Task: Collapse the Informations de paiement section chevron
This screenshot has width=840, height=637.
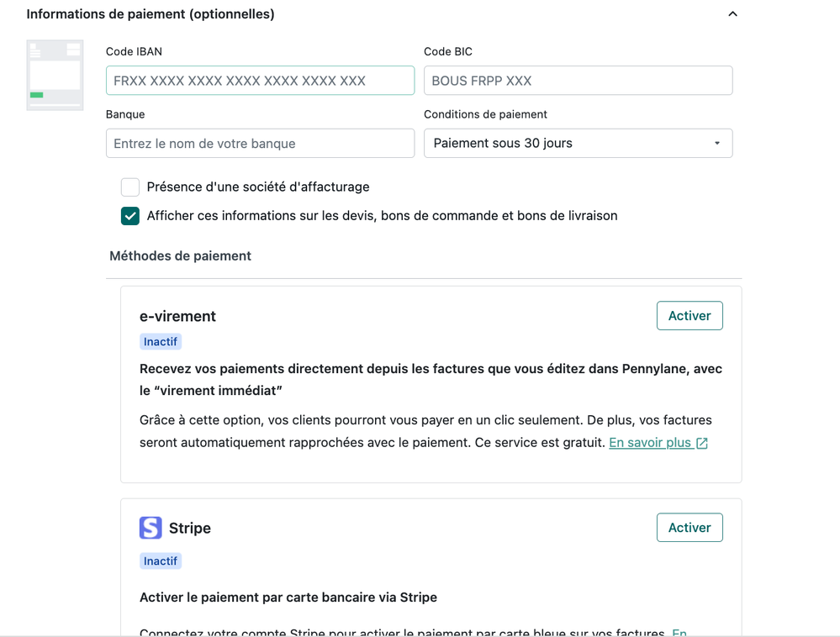Action: click(732, 14)
